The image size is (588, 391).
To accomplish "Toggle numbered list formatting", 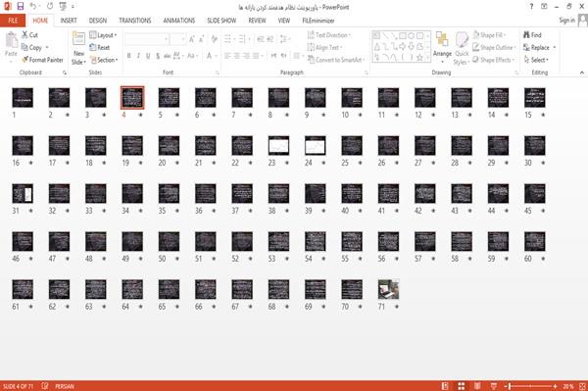I will tap(242, 38).
